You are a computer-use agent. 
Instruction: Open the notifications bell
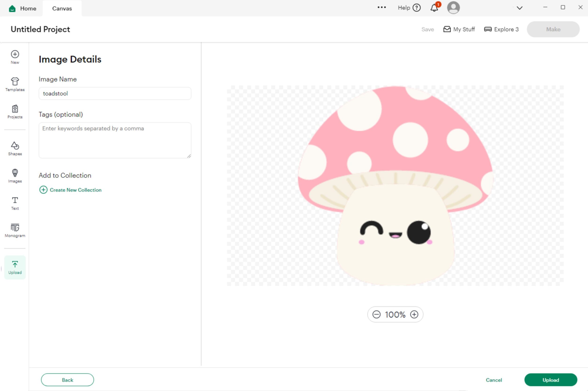coord(434,8)
